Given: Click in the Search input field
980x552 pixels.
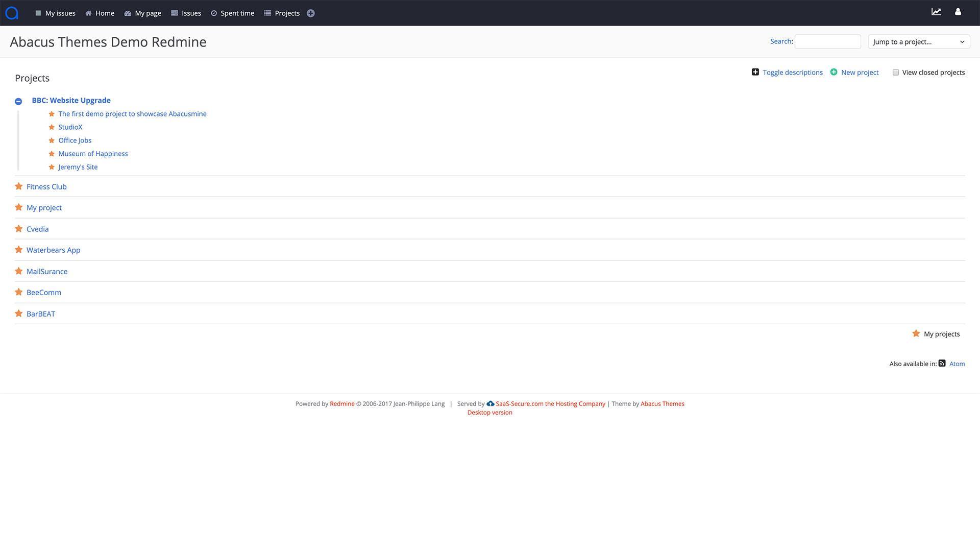Looking at the screenshot, I should point(827,42).
